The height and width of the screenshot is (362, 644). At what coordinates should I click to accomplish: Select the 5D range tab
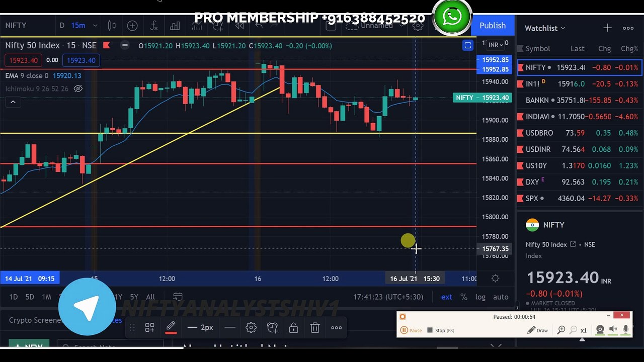[30, 297]
